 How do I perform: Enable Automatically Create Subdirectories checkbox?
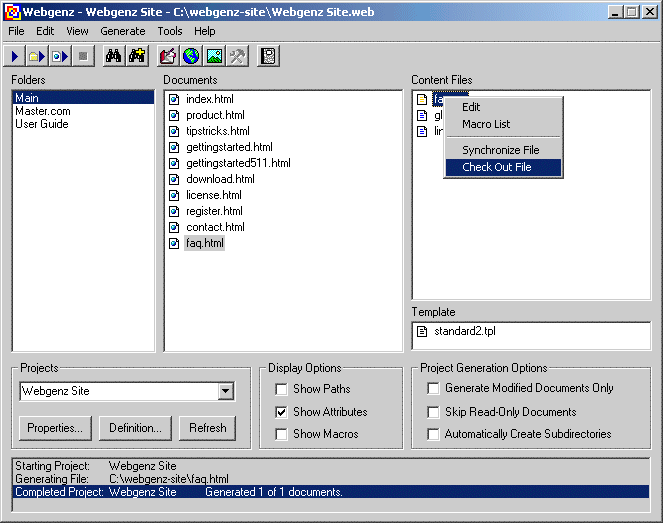433,434
